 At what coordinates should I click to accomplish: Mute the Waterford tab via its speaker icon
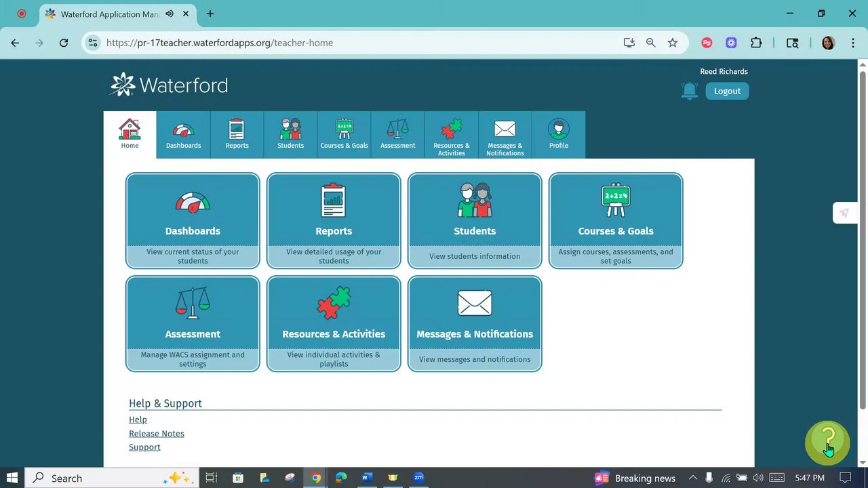169,14
